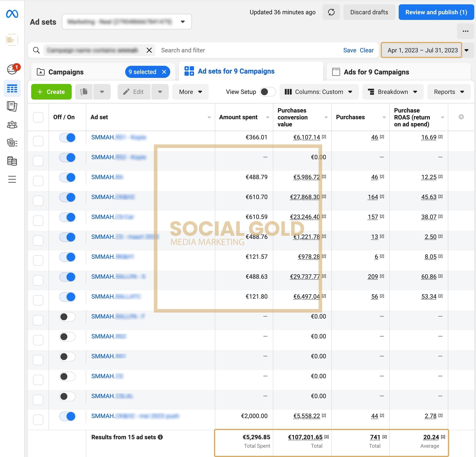Open the three-dot more options button
Image resolution: width=476 pixels, height=457 pixels.
tap(465, 31)
